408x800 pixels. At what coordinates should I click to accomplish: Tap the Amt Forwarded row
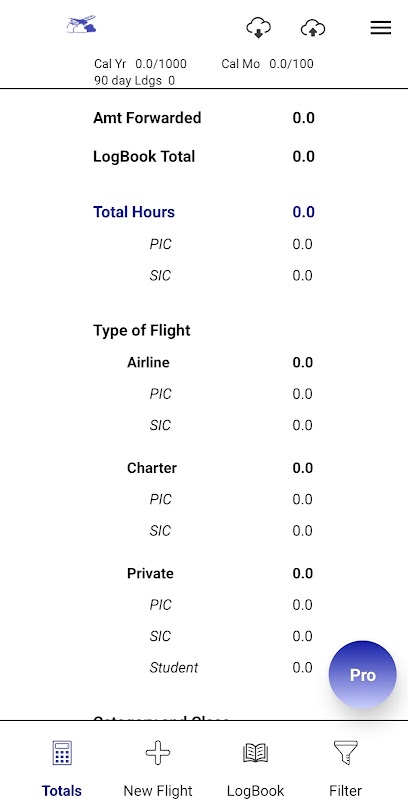[204, 118]
